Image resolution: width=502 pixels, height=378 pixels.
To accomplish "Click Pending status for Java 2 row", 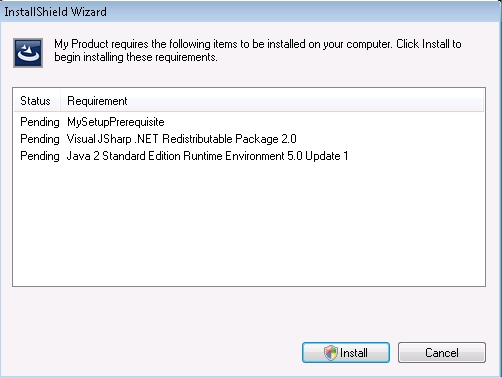I will click(40, 156).
